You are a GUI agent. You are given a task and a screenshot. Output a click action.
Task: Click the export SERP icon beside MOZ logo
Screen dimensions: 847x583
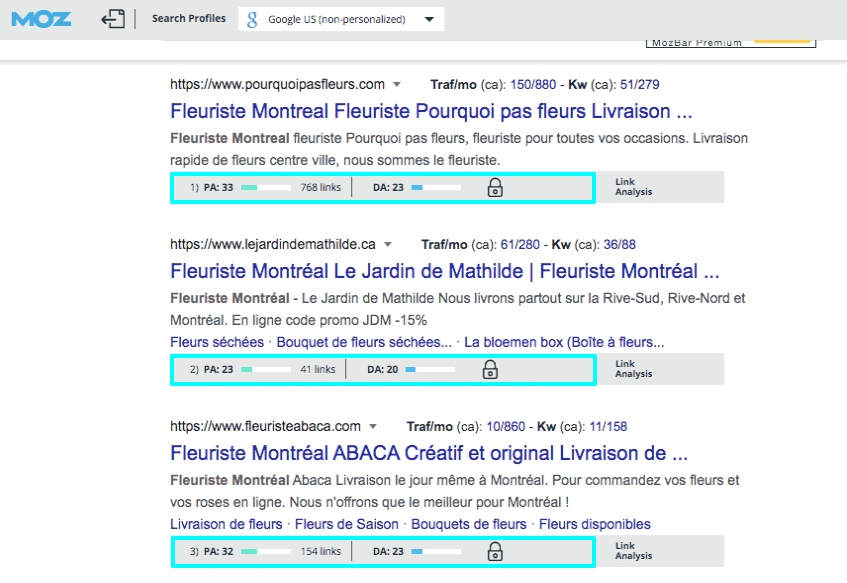click(113, 19)
